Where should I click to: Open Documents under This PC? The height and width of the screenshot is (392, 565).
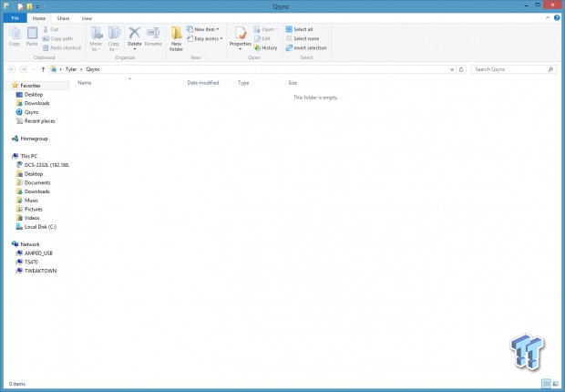pyautogui.click(x=37, y=182)
